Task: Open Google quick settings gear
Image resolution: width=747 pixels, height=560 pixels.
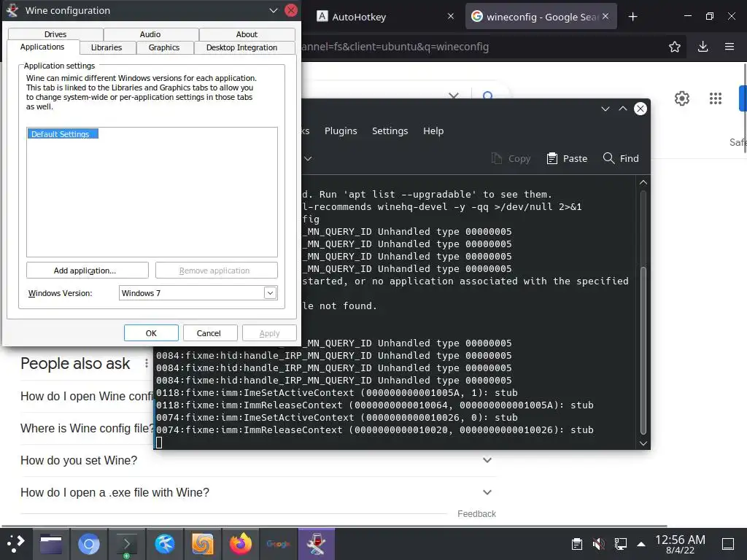Action: [x=682, y=98]
